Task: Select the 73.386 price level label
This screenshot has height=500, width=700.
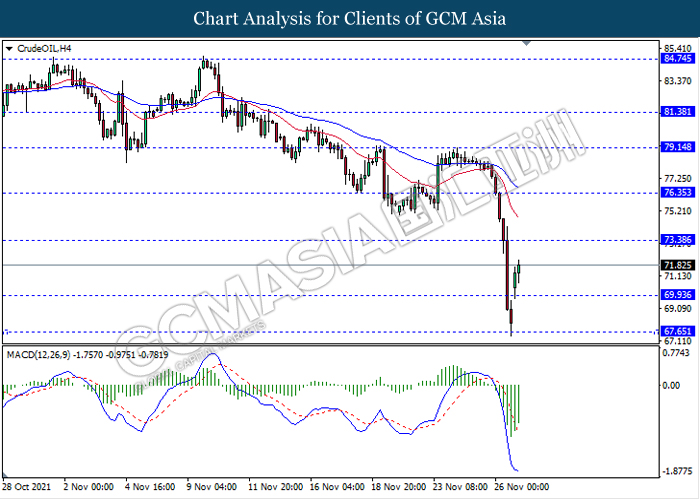Action: (x=677, y=240)
